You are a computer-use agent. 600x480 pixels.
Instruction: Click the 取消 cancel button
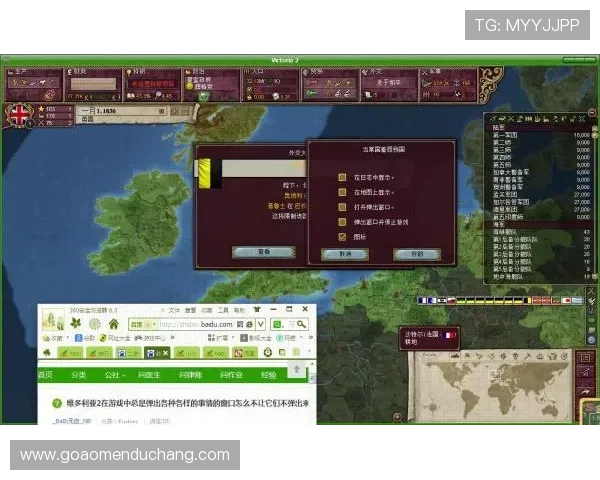345,254
